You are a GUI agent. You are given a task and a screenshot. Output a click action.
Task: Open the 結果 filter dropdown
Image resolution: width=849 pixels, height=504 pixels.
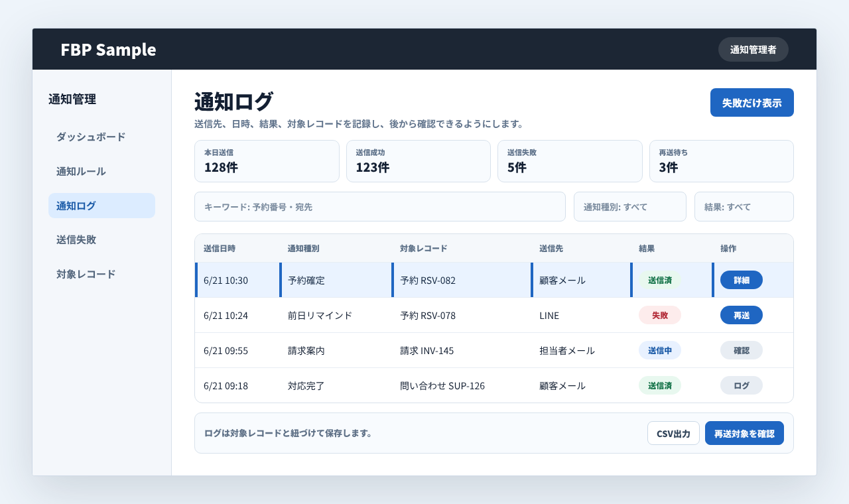[x=744, y=206]
